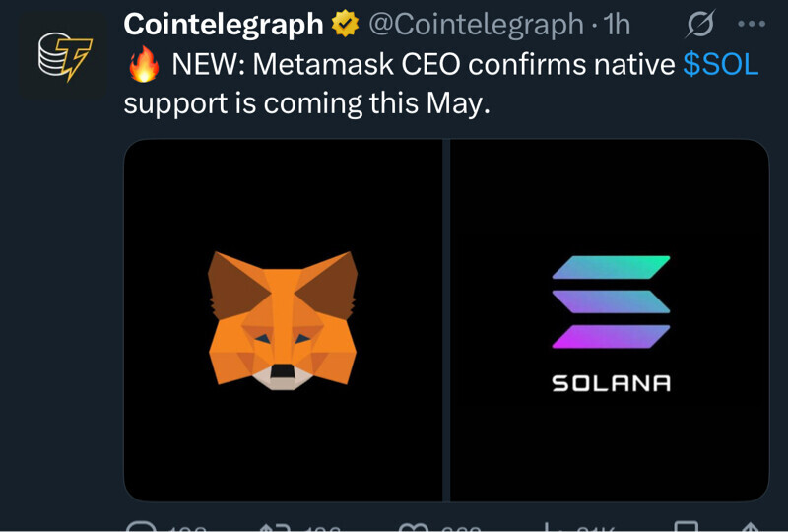The height and width of the screenshot is (532, 788).
Task: Click the reply speech bubble icon
Action: click(142, 528)
